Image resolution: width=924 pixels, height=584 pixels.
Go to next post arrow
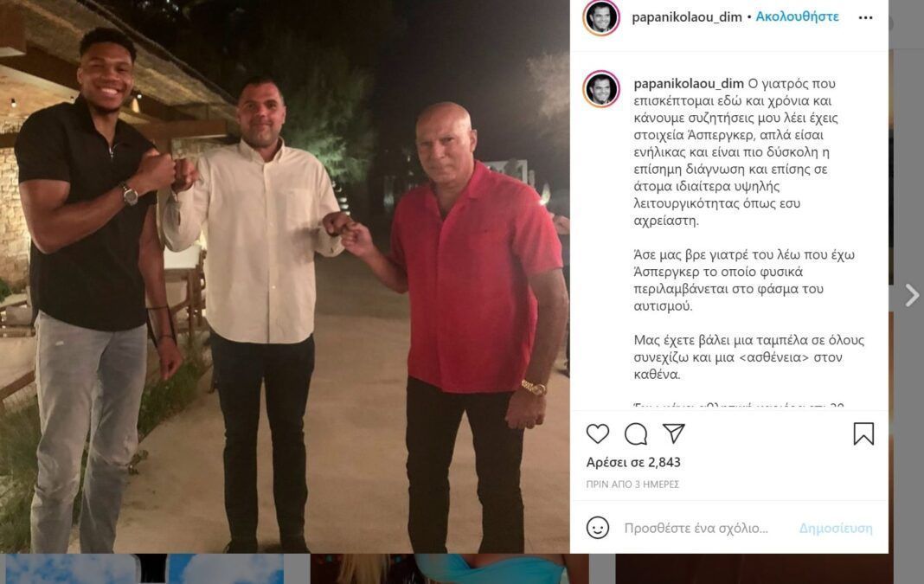912,295
